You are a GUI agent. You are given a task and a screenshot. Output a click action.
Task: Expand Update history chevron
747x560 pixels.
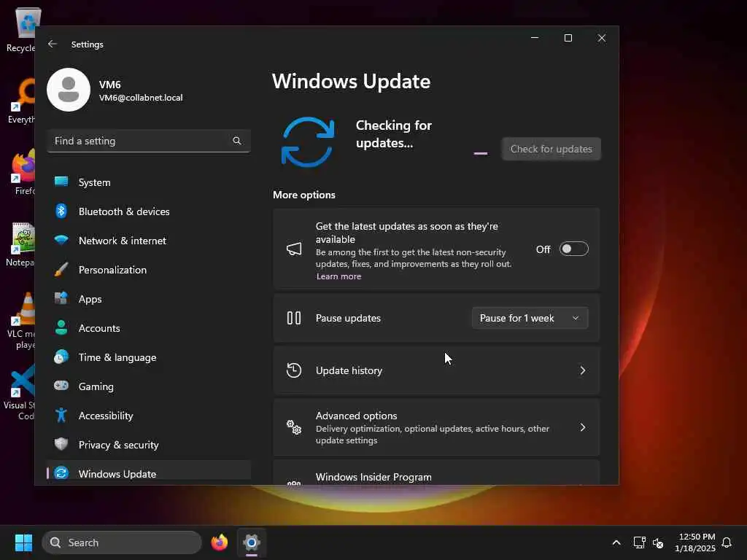pos(583,370)
